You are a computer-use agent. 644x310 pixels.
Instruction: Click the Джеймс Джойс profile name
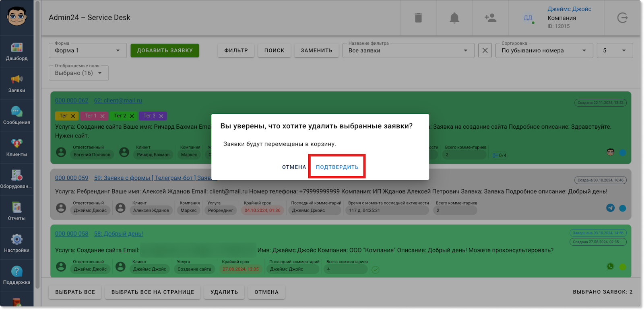click(x=569, y=9)
